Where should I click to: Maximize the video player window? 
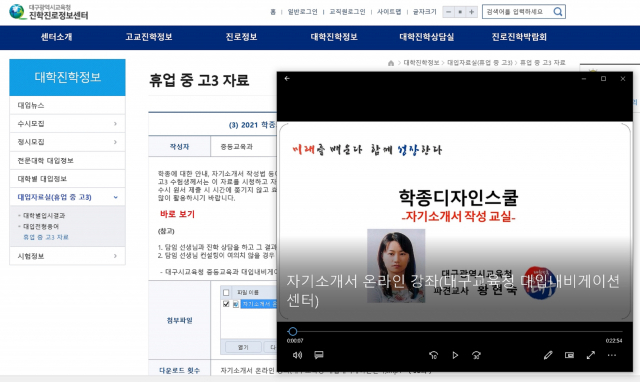click(603, 78)
